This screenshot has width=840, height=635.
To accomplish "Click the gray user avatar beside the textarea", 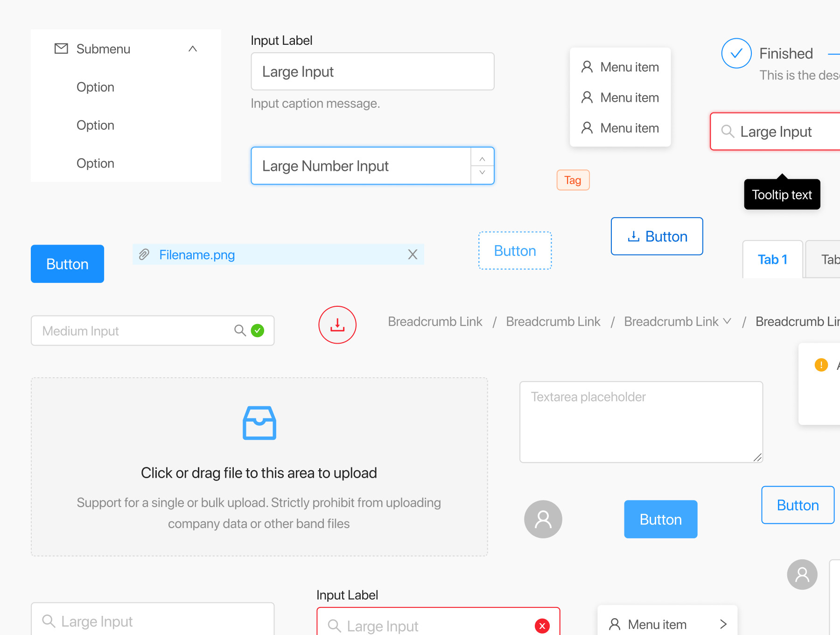I will pos(543,519).
